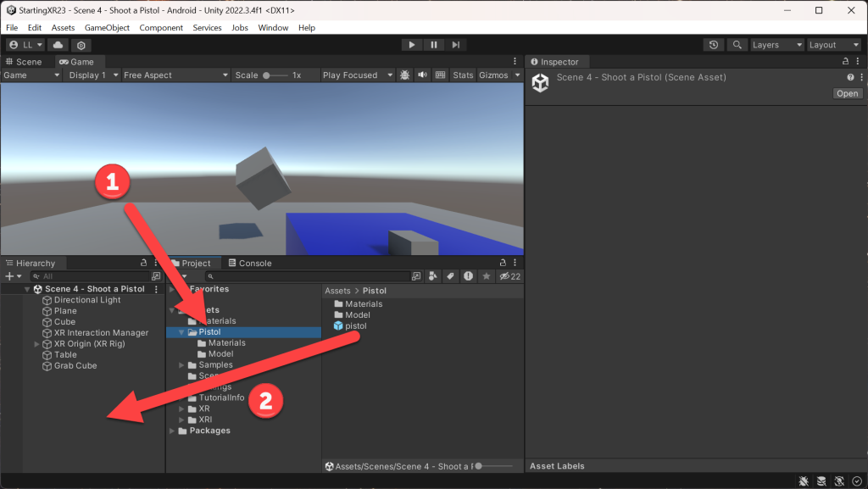Click the Assets breadcrumb link
The image size is (868, 489).
click(x=337, y=291)
